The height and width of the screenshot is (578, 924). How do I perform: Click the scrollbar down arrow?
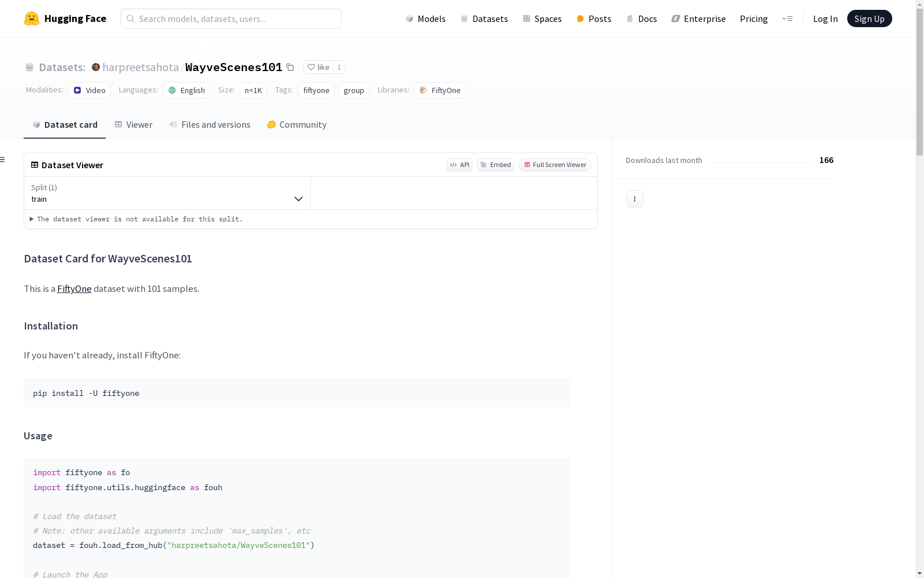[x=919, y=573]
